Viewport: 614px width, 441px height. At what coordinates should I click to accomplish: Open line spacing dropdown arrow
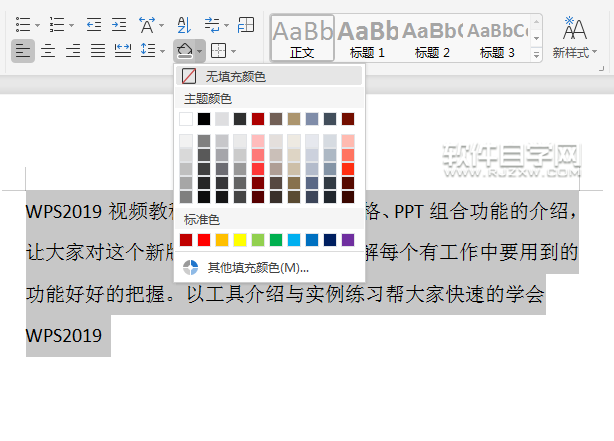coord(163,51)
